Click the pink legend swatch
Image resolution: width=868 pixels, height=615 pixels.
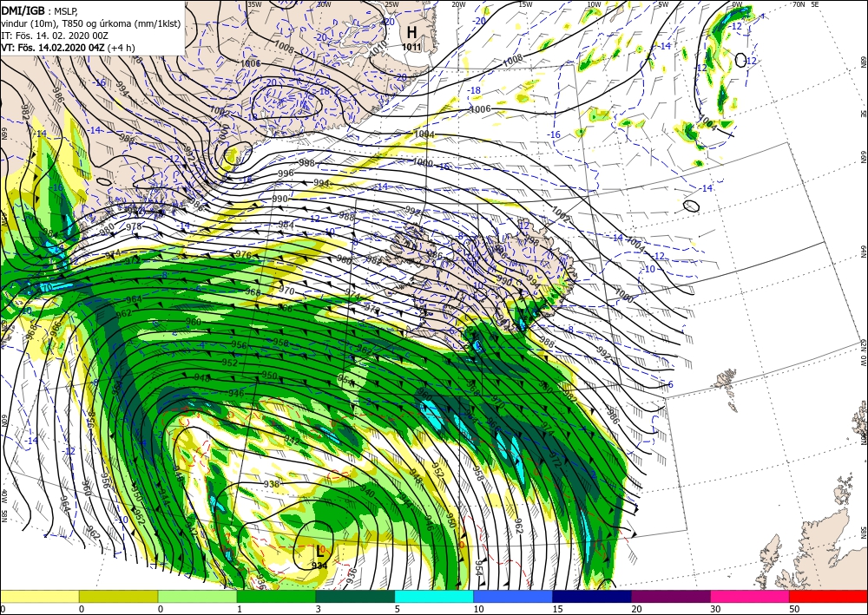[750, 596]
